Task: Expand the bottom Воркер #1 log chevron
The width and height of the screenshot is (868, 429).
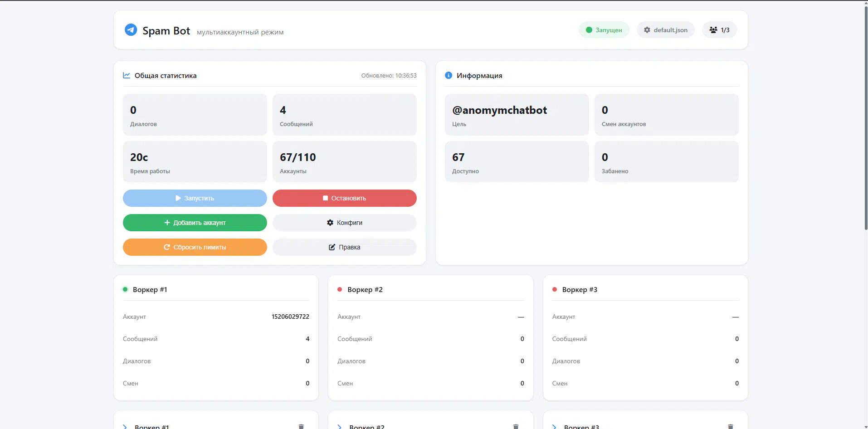Action: [x=125, y=427]
